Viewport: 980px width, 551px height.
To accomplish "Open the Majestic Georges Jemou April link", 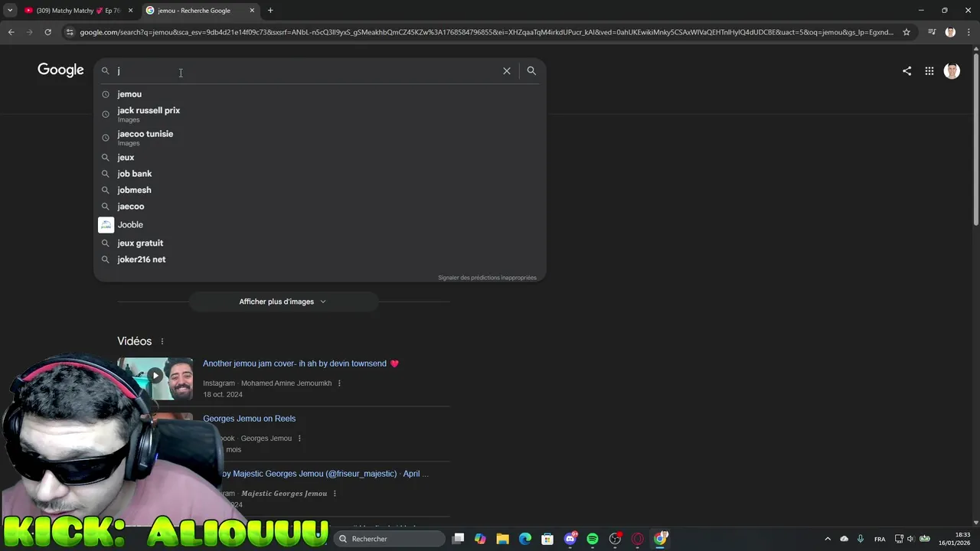I will pyautogui.click(x=325, y=474).
